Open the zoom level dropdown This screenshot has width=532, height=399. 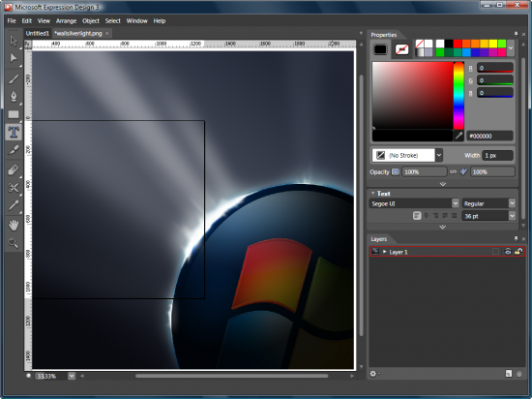[72, 376]
